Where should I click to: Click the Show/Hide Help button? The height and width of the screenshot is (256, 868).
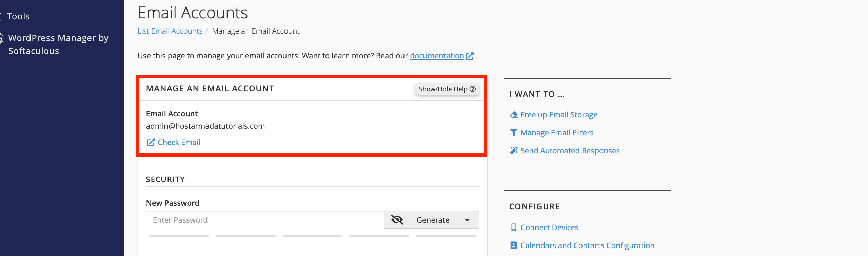(x=447, y=89)
